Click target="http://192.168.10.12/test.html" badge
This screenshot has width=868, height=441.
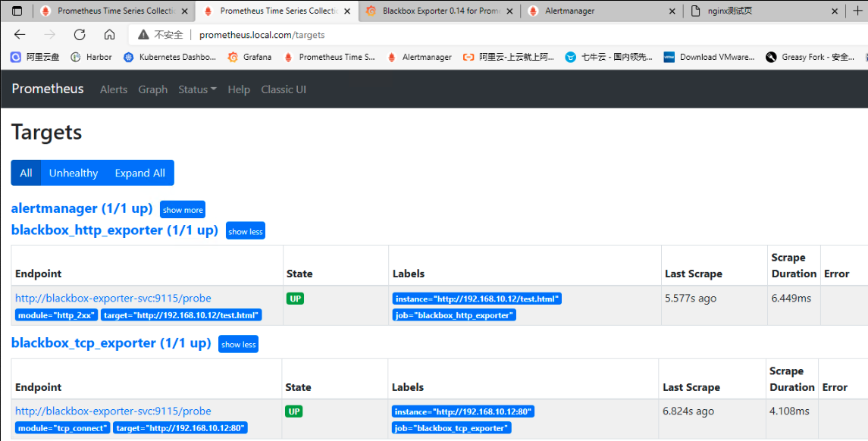point(181,315)
